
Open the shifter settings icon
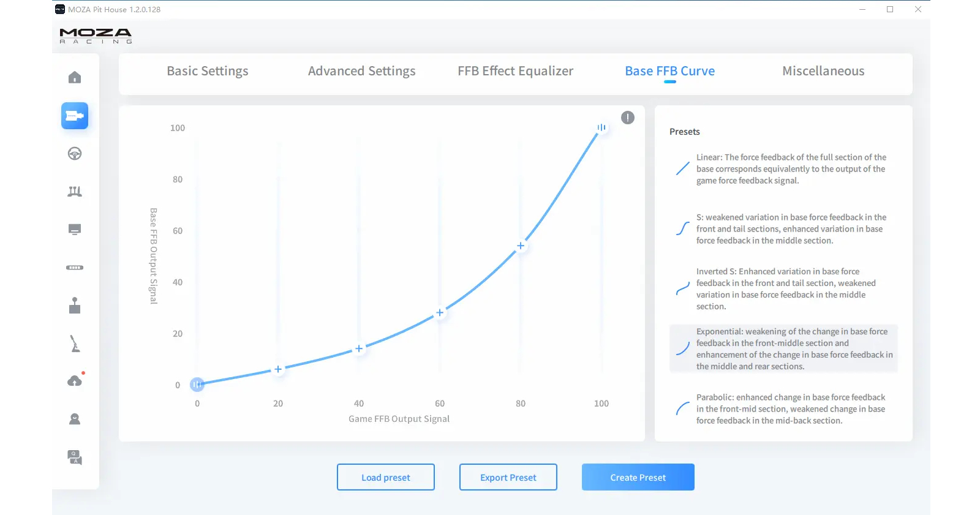coord(75,306)
